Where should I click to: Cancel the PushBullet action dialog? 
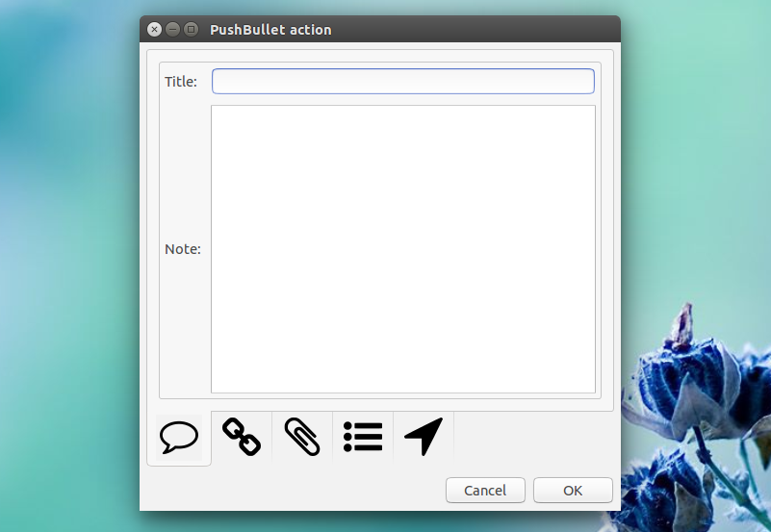point(485,491)
